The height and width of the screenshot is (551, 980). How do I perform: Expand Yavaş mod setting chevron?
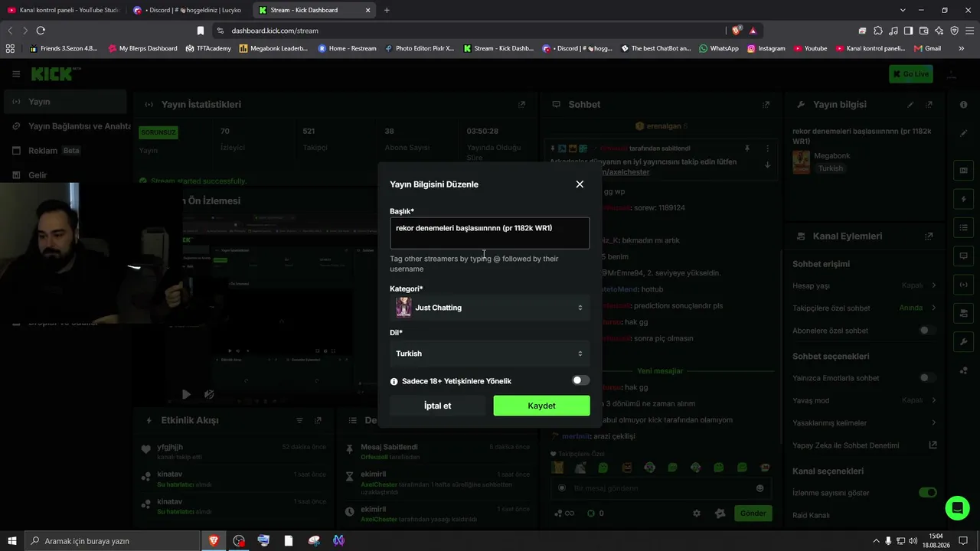click(934, 400)
